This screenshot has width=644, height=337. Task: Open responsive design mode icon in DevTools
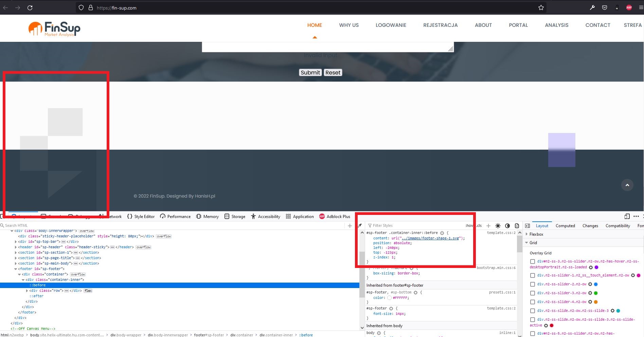pos(627,216)
